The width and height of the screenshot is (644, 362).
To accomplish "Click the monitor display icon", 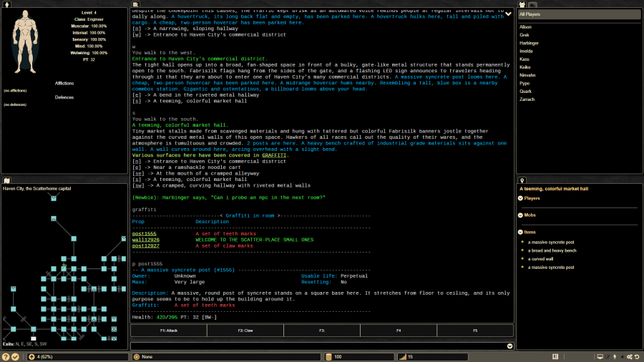I will click(x=600, y=357).
